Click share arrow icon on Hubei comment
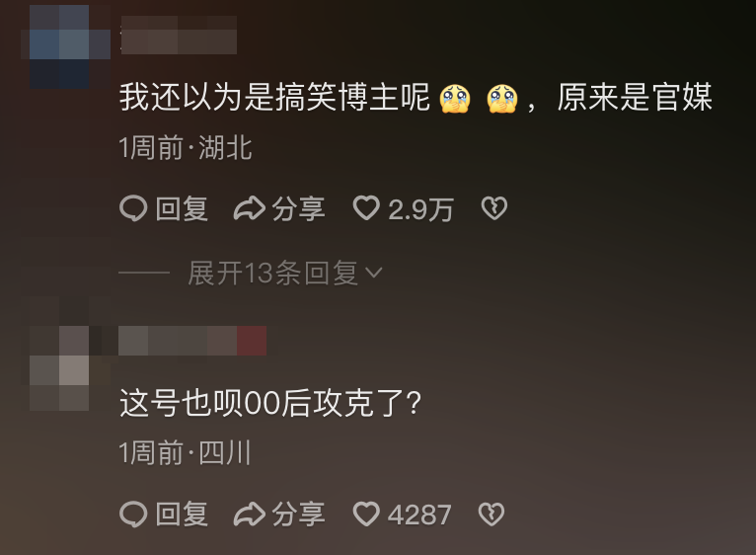Screen dimensions: 756x555 (249, 209)
